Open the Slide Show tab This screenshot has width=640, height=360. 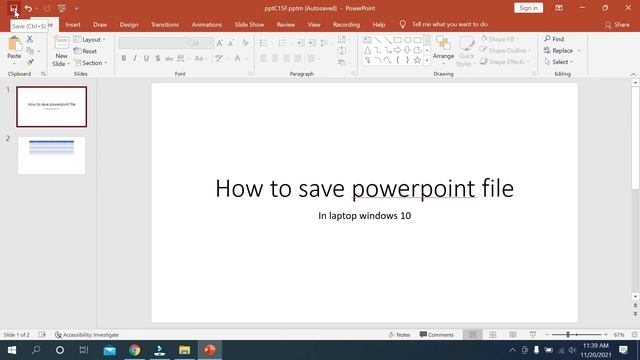[x=249, y=24]
